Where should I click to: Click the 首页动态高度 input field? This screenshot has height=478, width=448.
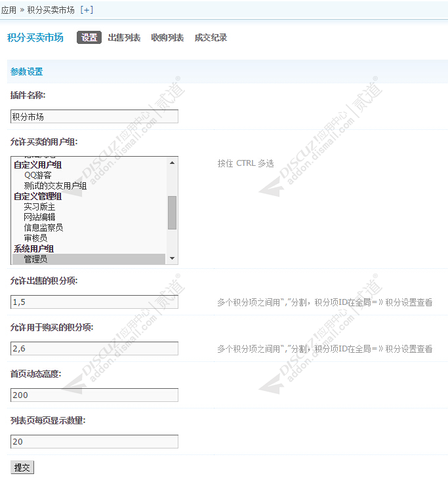pyautogui.click(x=94, y=395)
